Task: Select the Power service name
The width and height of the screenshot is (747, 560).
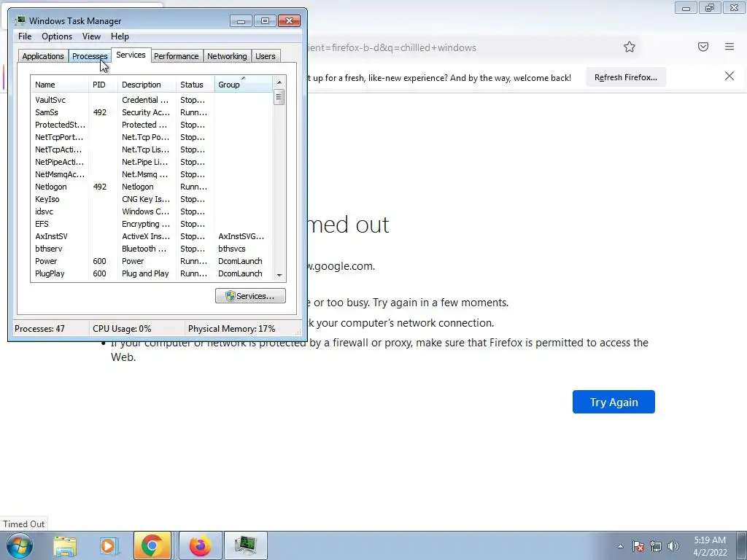Action: click(46, 261)
